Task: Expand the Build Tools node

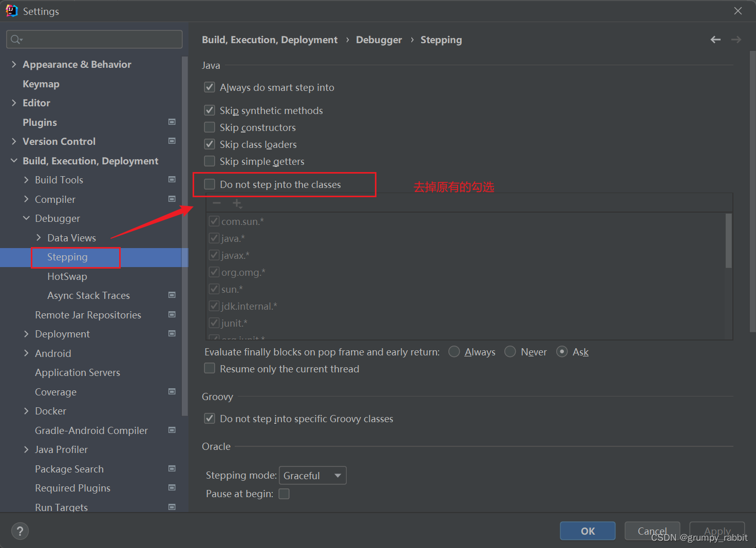Action: tap(26, 180)
